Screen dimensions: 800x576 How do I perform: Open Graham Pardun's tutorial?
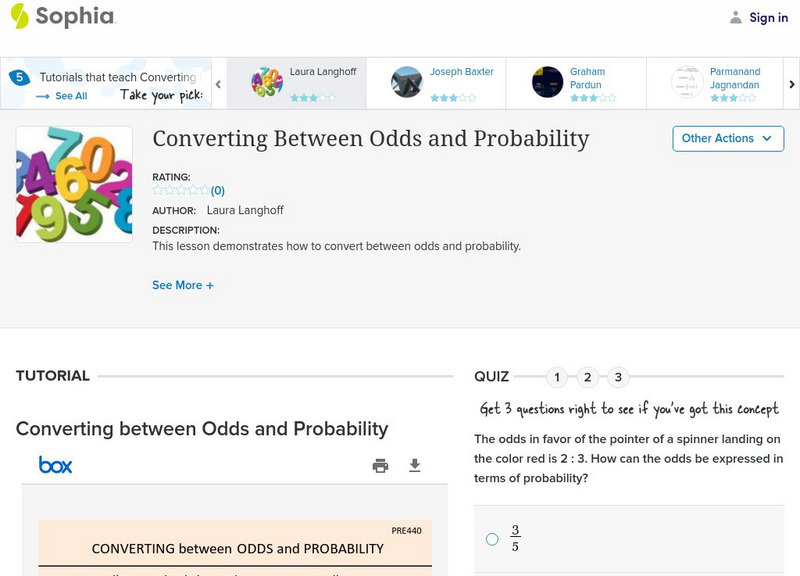(575, 82)
